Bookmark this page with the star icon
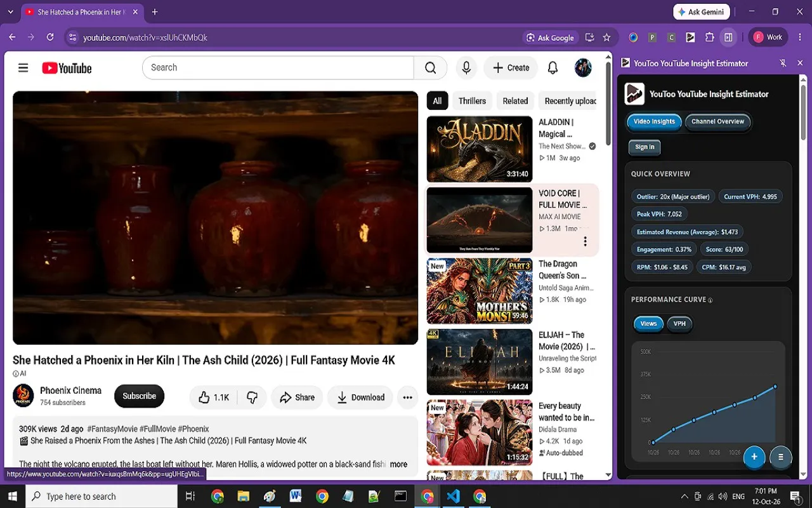Image resolution: width=812 pixels, height=508 pixels. coord(606,37)
